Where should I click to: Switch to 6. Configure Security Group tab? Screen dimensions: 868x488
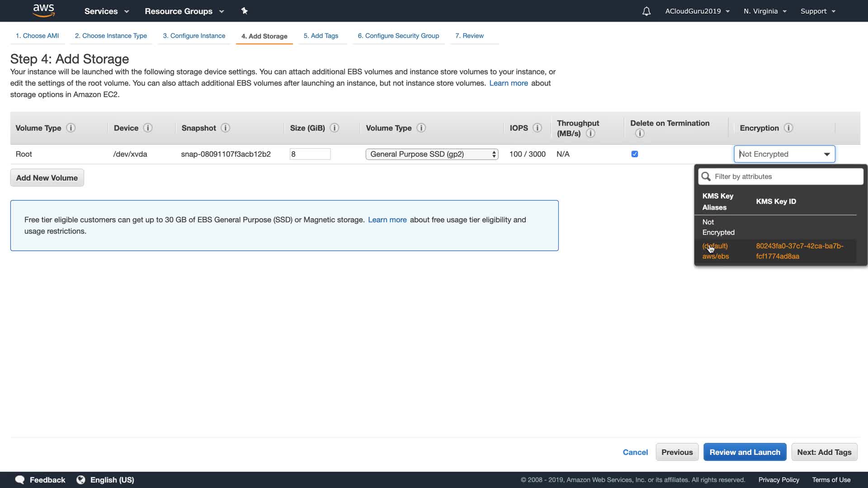click(x=398, y=36)
